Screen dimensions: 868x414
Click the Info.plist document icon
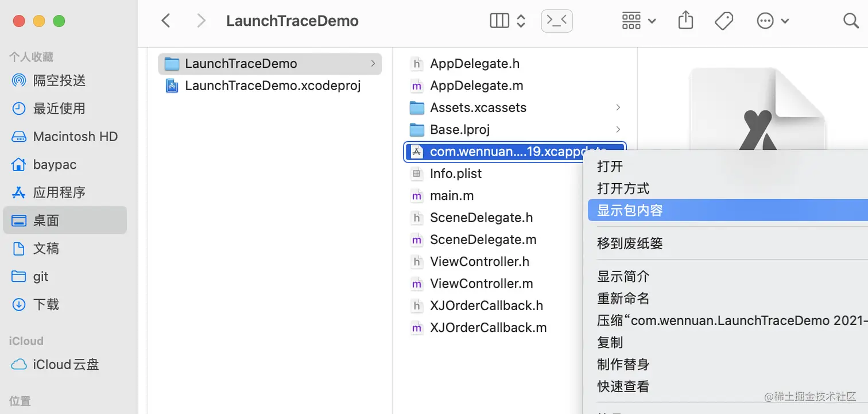point(417,174)
